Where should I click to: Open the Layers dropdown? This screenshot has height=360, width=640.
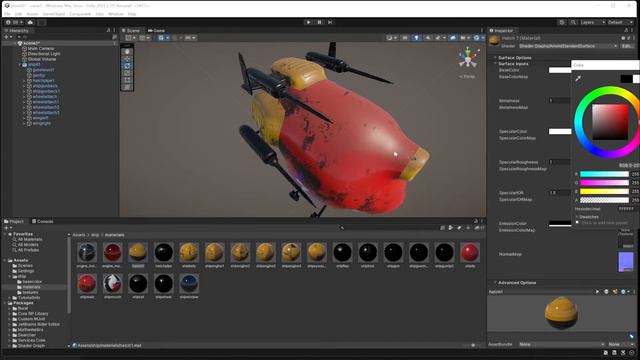tap(592, 22)
